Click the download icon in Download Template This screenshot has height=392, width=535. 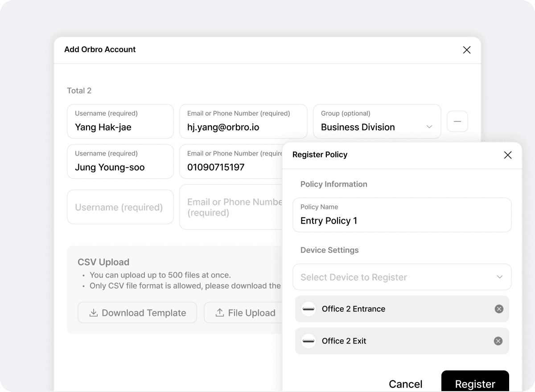(94, 313)
